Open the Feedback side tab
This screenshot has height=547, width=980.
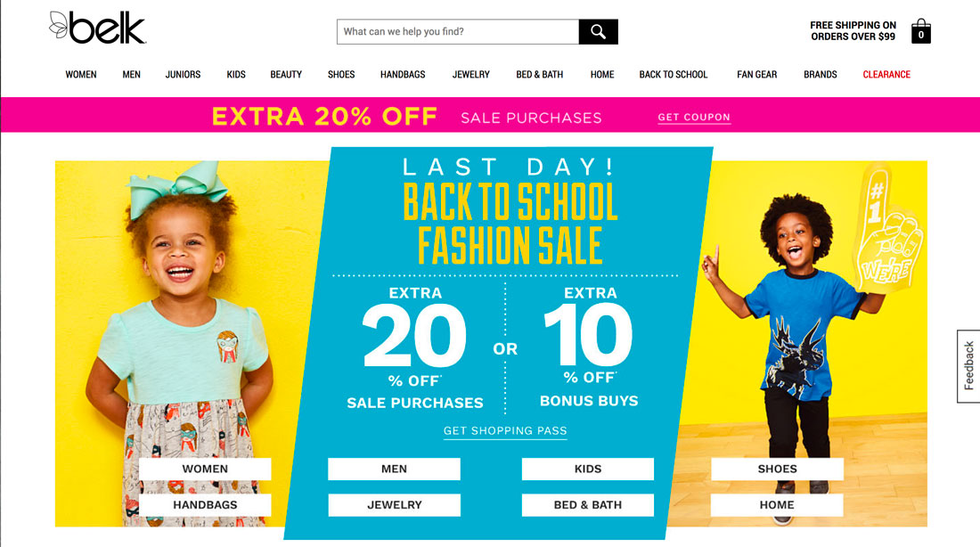(x=968, y=366)
